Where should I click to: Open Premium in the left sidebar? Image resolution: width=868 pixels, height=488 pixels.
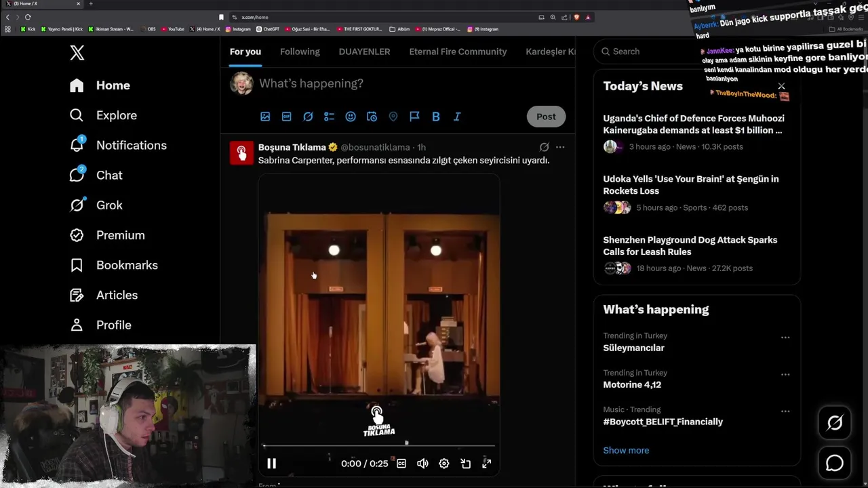(107, 235)
